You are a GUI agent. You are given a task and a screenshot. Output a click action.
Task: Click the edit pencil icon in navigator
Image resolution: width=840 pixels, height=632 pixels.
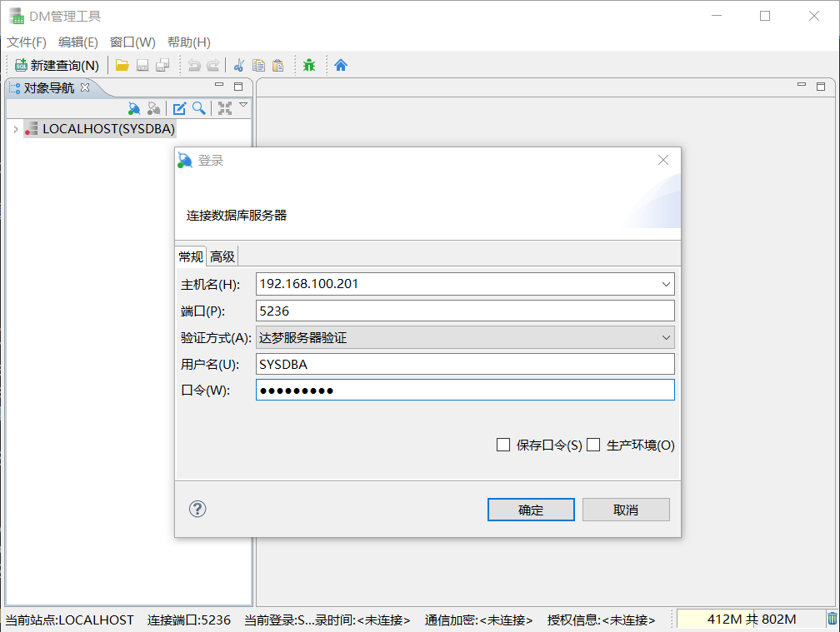pos(179,108)
